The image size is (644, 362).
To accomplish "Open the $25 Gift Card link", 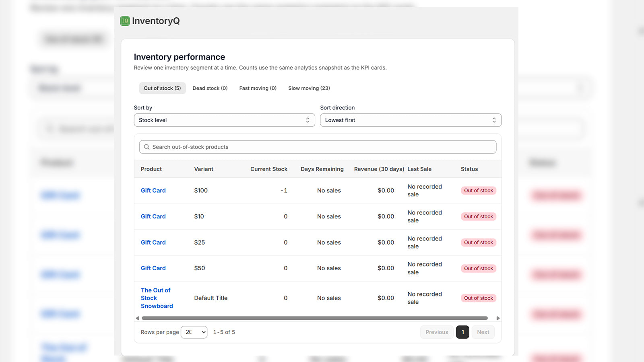I will coord(153,243).
